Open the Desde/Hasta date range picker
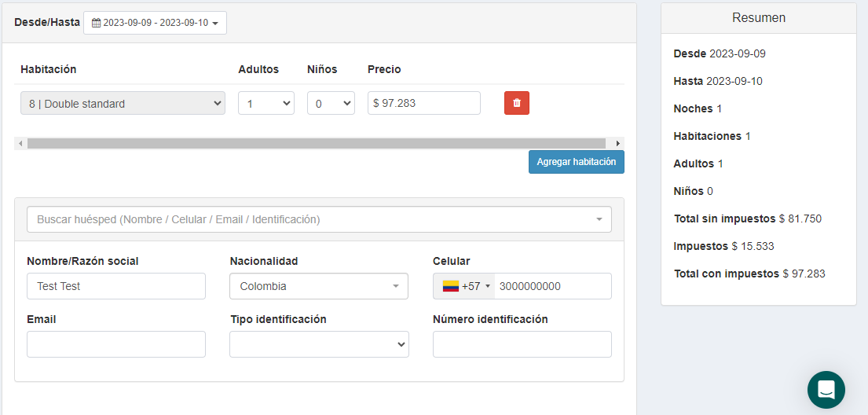This screenshot has height=415, width=868. [155, 23]
